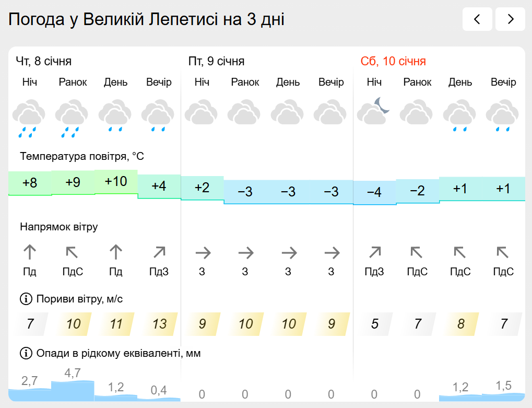Click info icon beside precipitation label
The image size is (532, 408).
tap(26, 354)
